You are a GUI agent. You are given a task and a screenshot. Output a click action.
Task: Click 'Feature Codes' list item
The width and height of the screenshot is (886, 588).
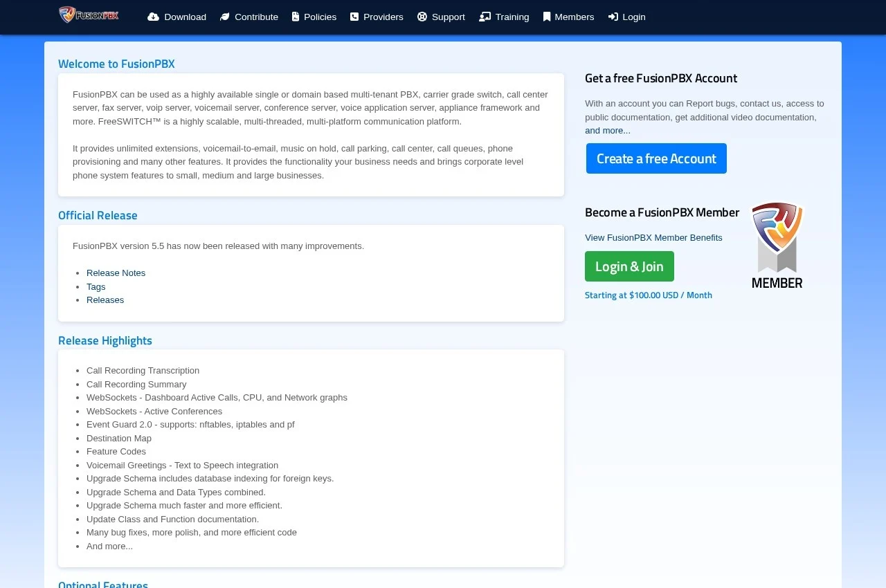click(116, 452)
